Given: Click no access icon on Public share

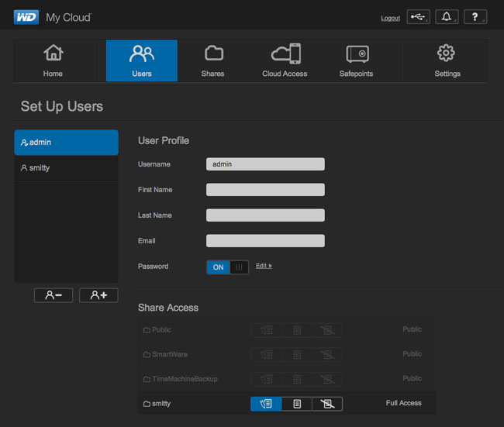Looking at the screenshot, I should pyautogui.click(x=327, y=330).
